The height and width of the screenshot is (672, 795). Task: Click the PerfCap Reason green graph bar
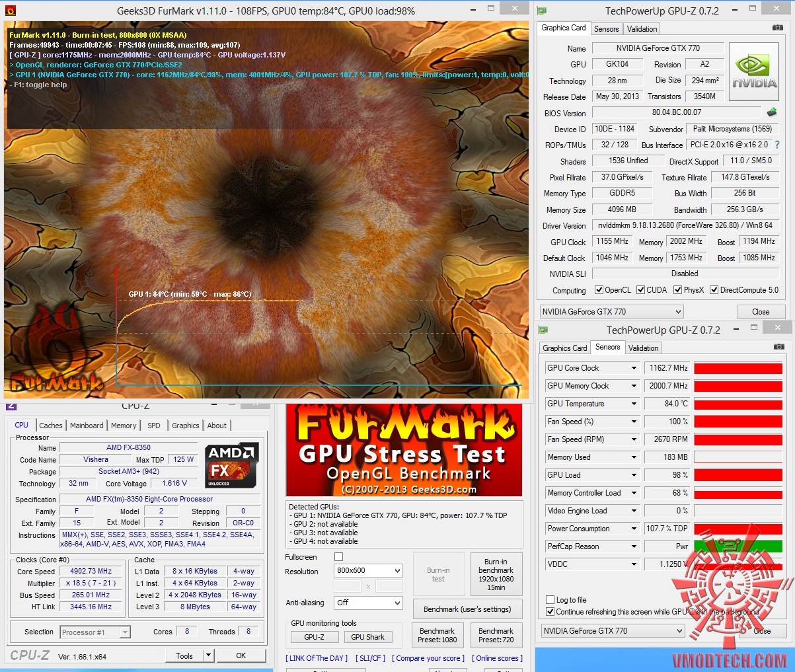[x=738, y=546]
